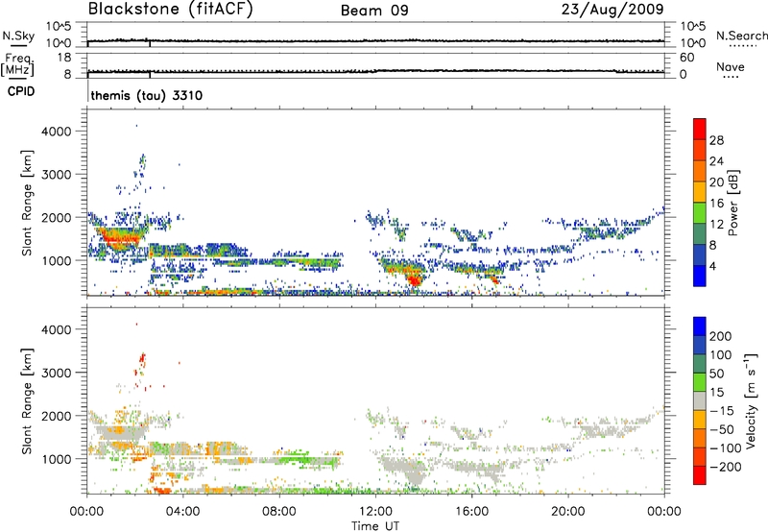Click the "Slant Range [km]" label of the velocity panel

(x=27, y=400)
